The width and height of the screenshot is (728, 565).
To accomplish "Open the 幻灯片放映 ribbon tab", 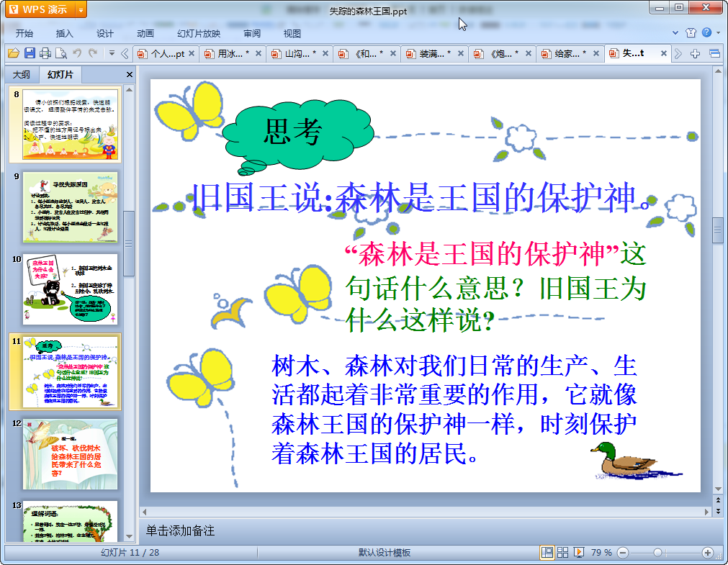I will click(199, 33).
